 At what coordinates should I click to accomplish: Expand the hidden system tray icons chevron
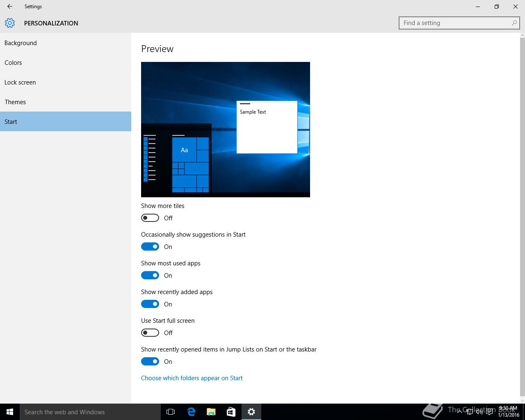coord(459,412)
